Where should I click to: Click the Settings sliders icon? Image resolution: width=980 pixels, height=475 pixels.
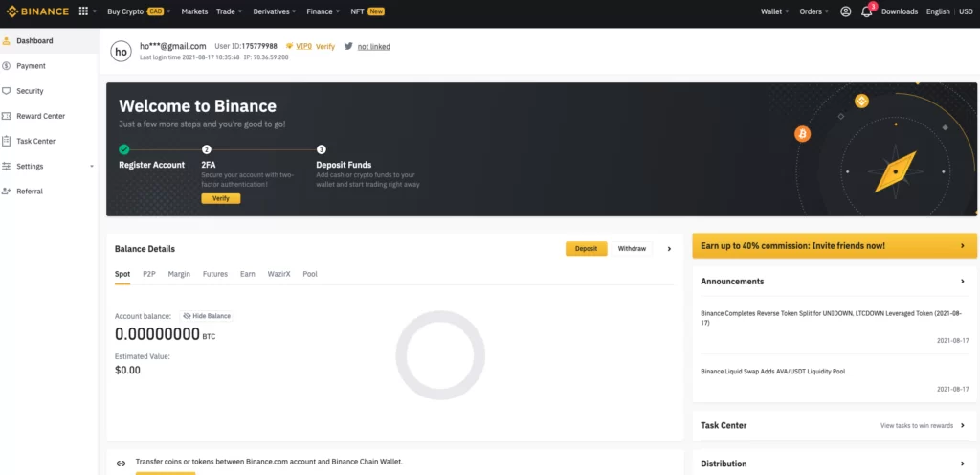(7, 167)
